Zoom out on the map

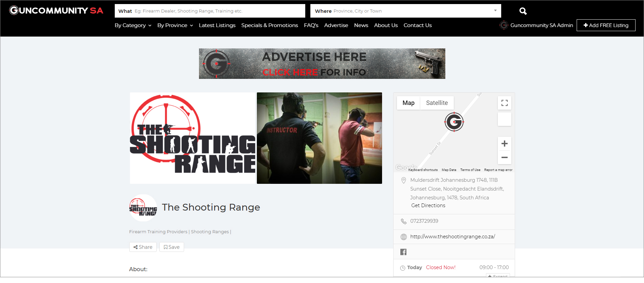point(504,157)
